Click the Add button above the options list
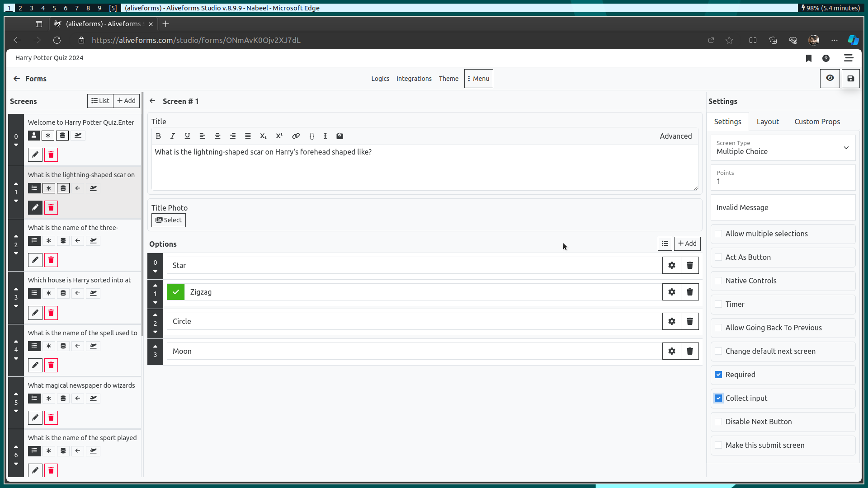Image resolution: width=868 pixels, height=488 pixels. 687,244
